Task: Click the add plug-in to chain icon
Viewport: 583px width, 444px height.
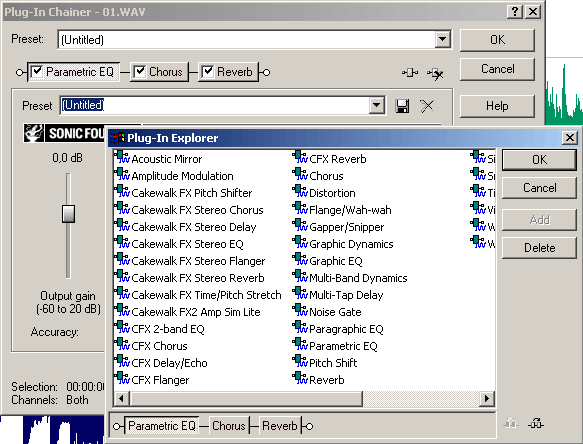Action: pyautogui.click(x=410, y=73)
